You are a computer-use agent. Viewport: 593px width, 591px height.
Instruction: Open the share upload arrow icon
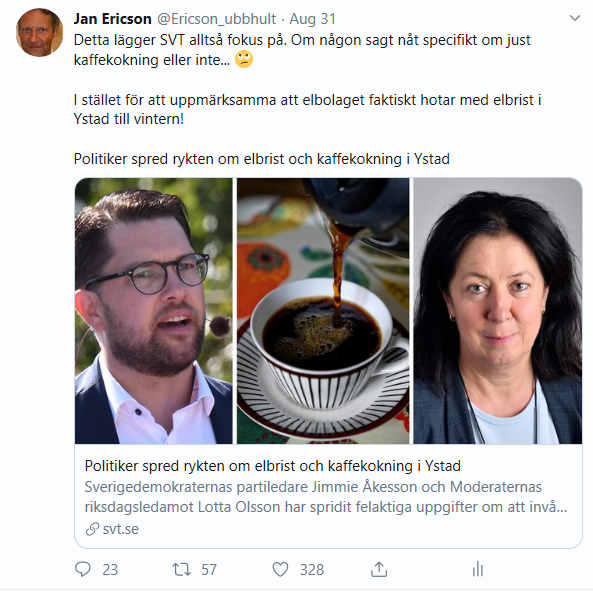[379, 569]
